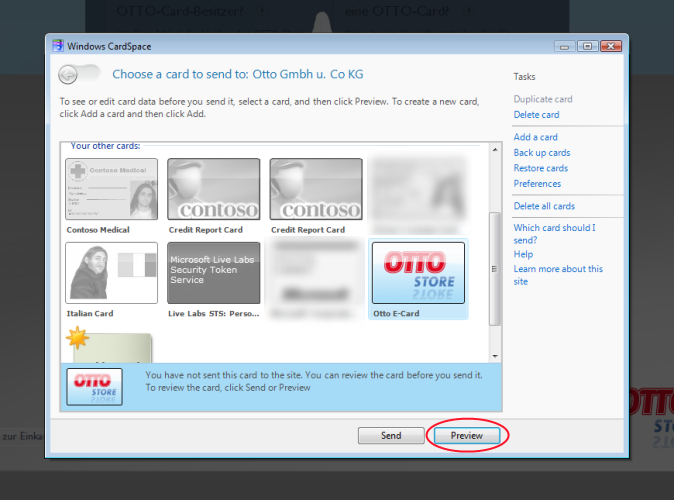The image size is (674, 500).
Task: Select the first Credit Report Card thumbnail
Action: 214,189
